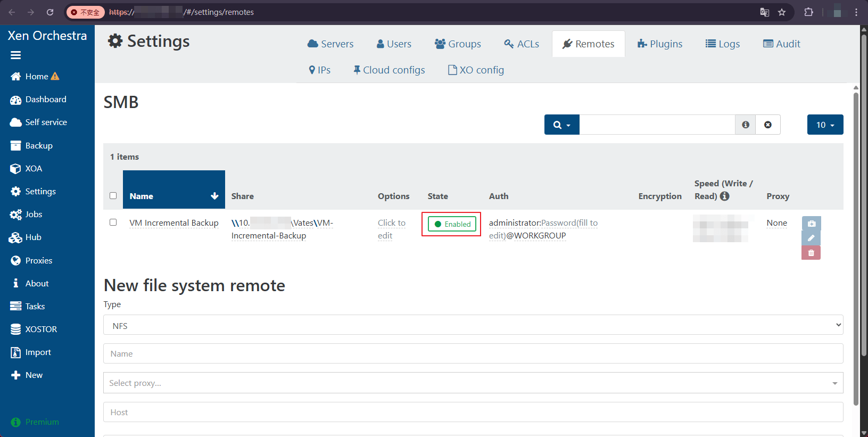The height and width of the screenshot is (437, 868).
Task: Open Import in sidebar
Action: click(x=31, y=352)
